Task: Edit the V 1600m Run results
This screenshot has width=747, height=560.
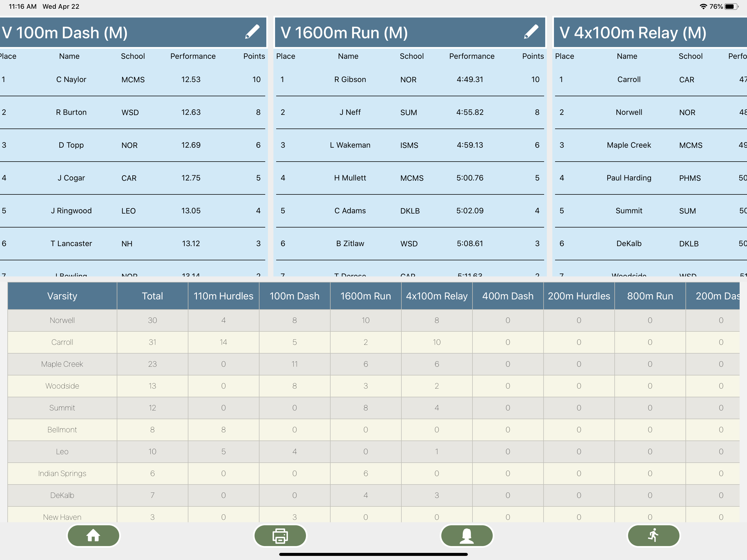Action: click(x=531, y=32)
